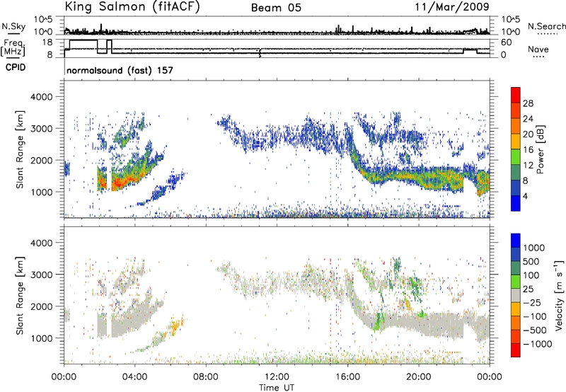Select the 'Freq. [MHz]' axis label
Screen dimensions: 566x392
pos(14,48)
